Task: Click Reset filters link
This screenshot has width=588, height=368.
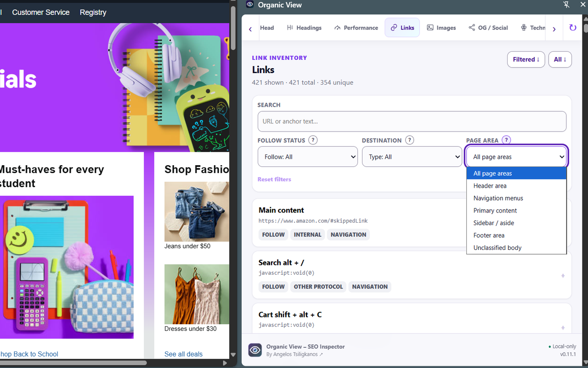Action: 274,179
